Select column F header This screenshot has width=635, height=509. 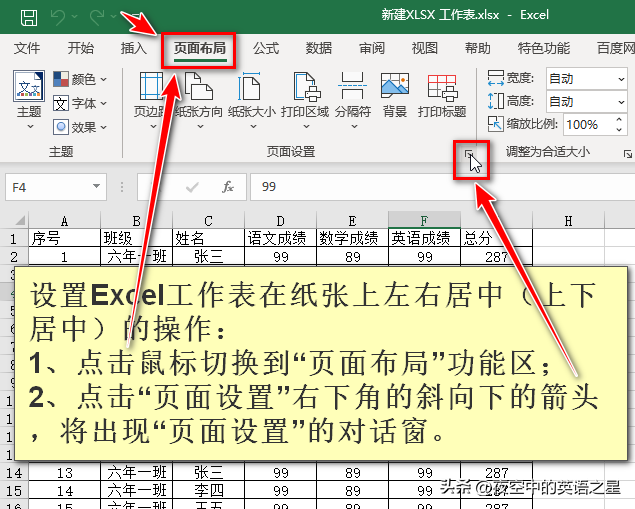[x=424, y=220]
